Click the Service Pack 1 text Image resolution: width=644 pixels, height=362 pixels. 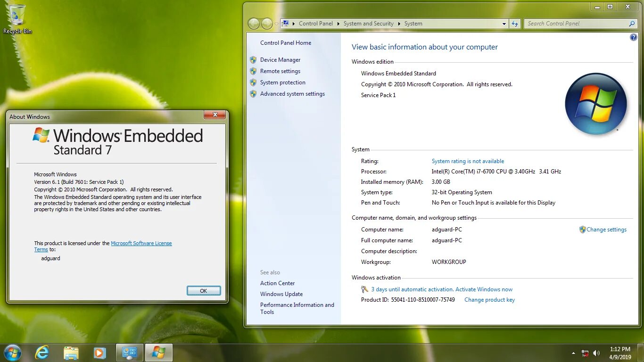pos(378,95)
